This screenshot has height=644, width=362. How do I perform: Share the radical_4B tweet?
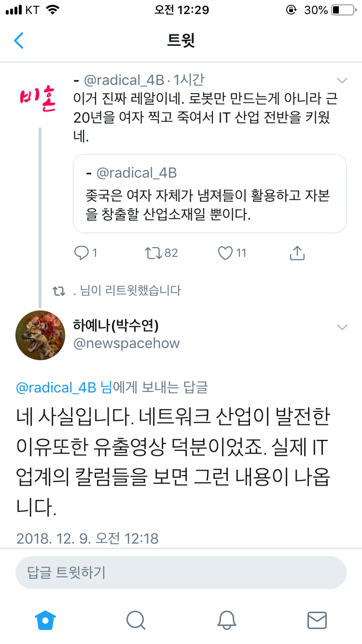pyautogui.click(x=297, y=252)
